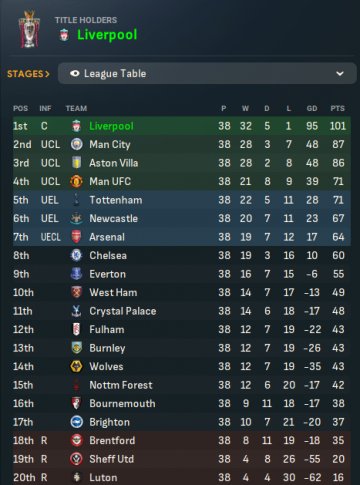Click the Man City club badge
360x485 pixels.
click(77, 144)
